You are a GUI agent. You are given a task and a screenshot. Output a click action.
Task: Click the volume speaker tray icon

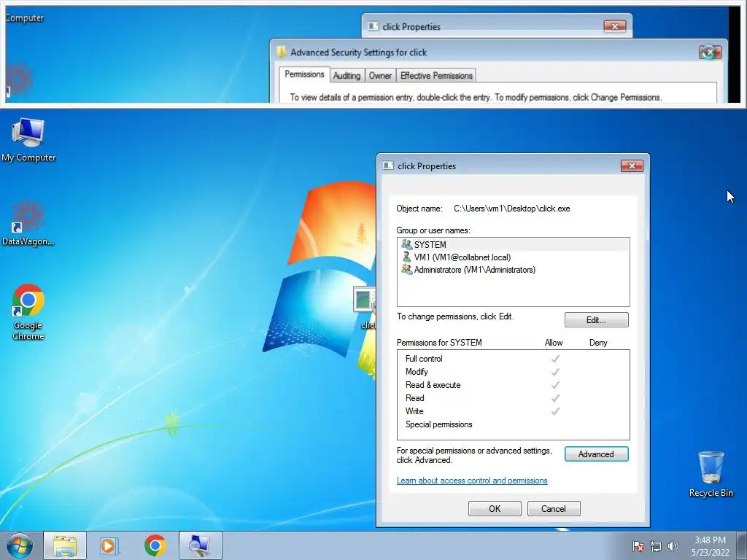[673, 546]
